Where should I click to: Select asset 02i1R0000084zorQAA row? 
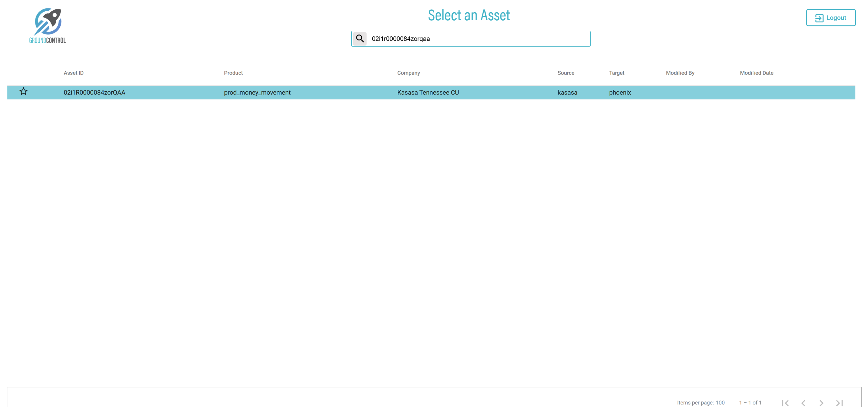tap(94, 93)
